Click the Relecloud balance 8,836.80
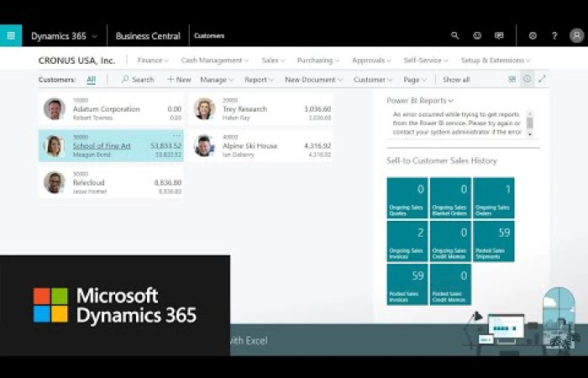Screen dimensions: 588x378 coord(168,182)
